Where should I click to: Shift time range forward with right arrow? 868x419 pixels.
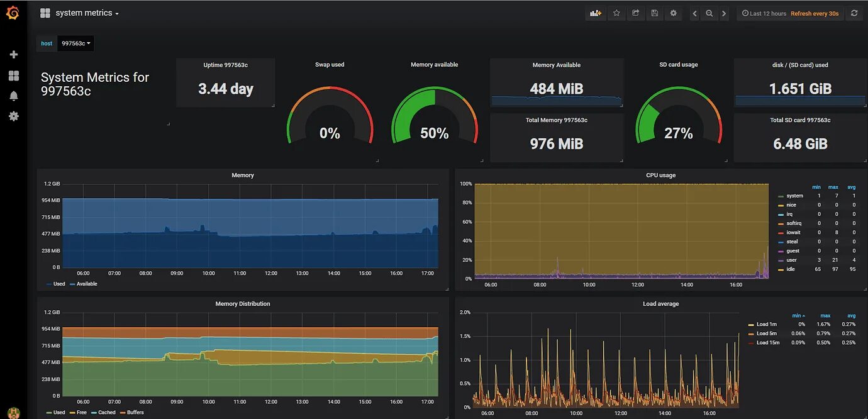[x=723, y=13]
